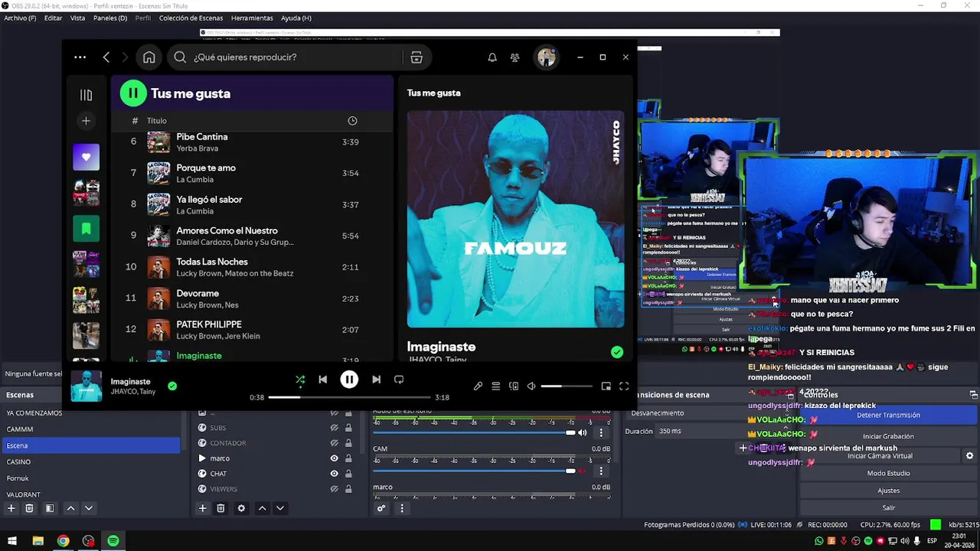
Task: Toggle lock on the marco source
Action: click(x=348, y=458)
